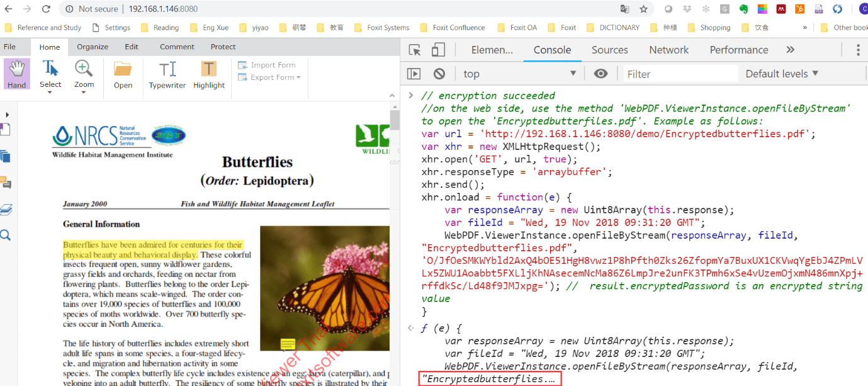Open the DICTIONARY bookmark folder
Viewport: 868px width, 386px height.
pyautogui.click(x=612, y=28)
